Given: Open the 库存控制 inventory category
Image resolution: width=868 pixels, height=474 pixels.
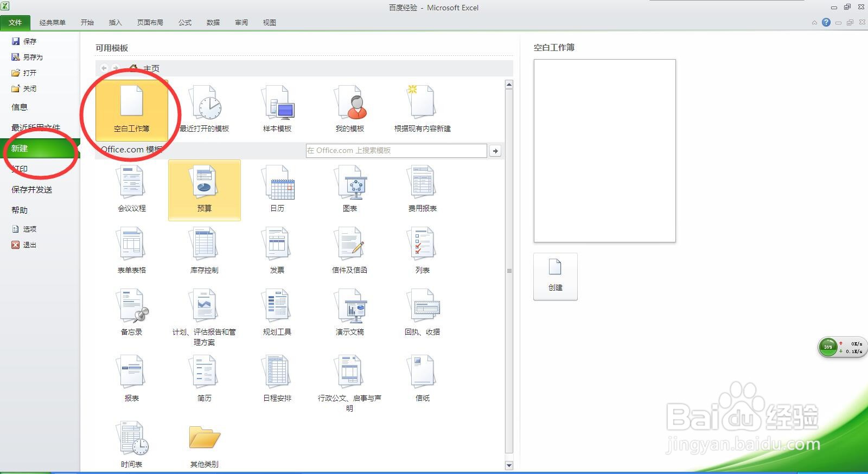Looking at the screenshot, I should pos(205,251).
